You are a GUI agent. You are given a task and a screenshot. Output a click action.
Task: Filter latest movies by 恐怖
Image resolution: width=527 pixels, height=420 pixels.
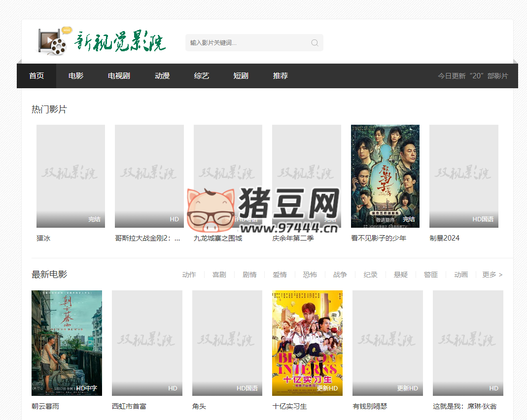[310, 275]
